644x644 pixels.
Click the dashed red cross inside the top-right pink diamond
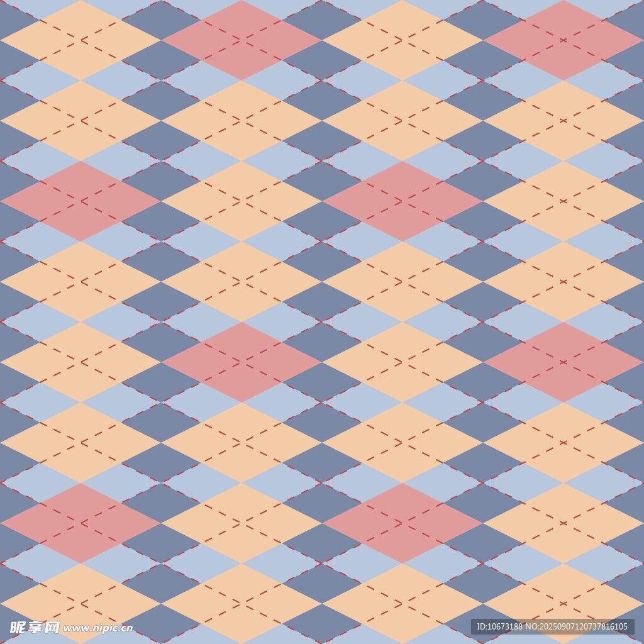coord(563,40)
